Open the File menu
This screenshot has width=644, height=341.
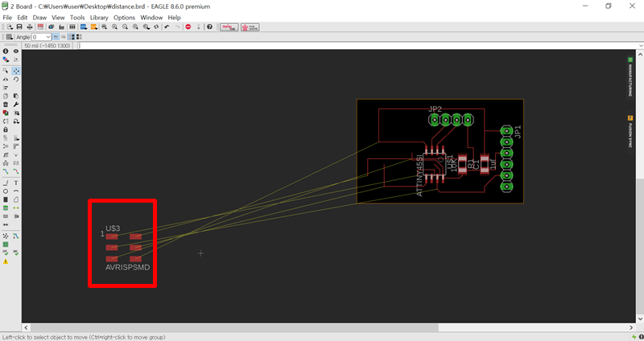point(7,18)
